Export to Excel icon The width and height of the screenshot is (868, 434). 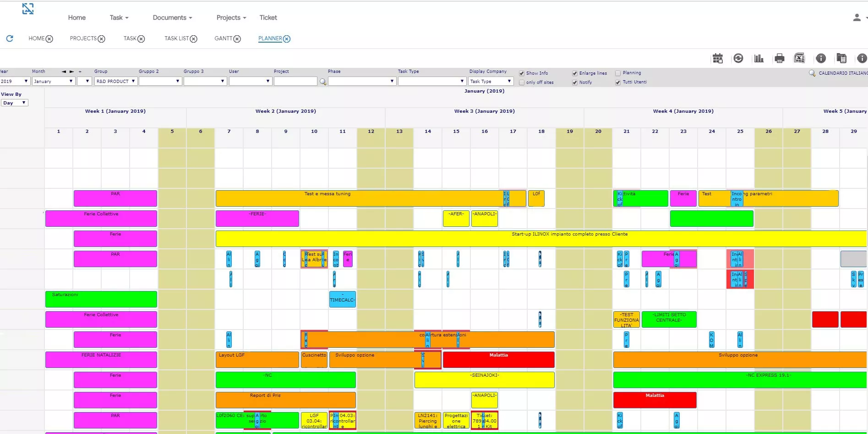800,58
